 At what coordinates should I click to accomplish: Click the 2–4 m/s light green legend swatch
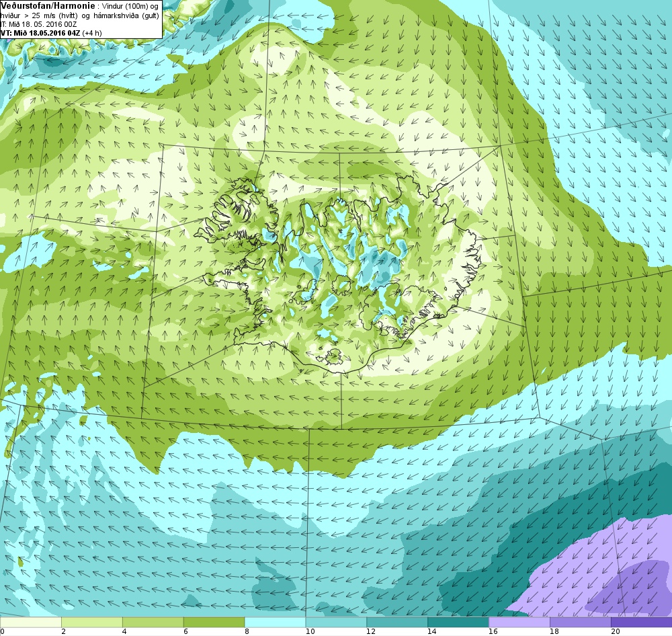pyautogui.click(x=92, y=622)
